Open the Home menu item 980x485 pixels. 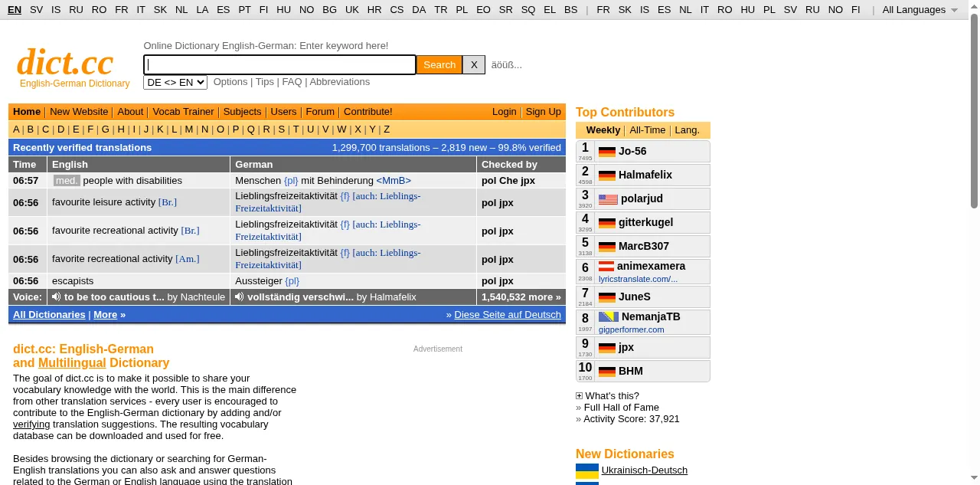pyautogui.click(x=27, y=112)
